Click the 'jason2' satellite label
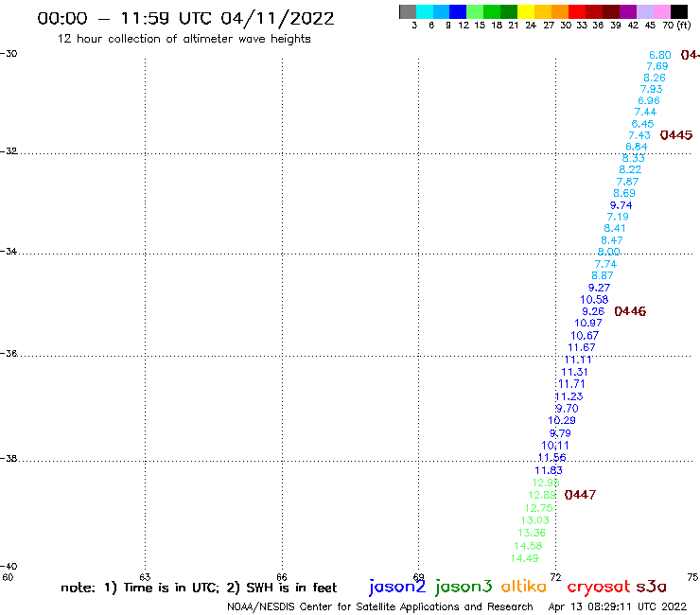Image resolution: width=700 pixels, height=615 pixels. click(397, 587)
